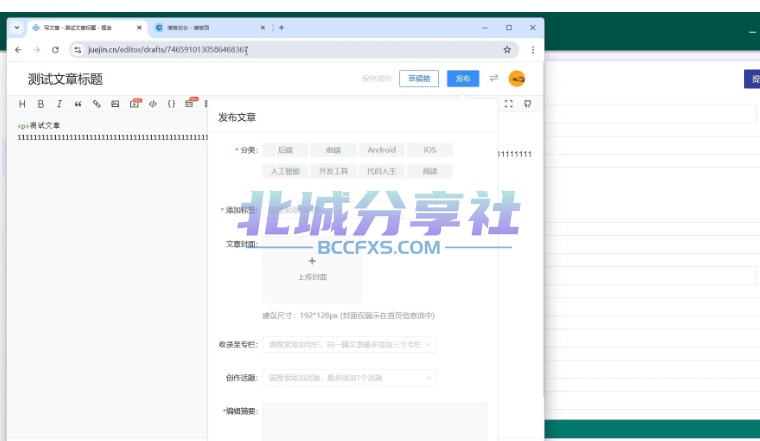The height and width of the screenshot is (441, 760).
Task: Edit the 测试文章标题 title field
Action: tap(65, 79)
